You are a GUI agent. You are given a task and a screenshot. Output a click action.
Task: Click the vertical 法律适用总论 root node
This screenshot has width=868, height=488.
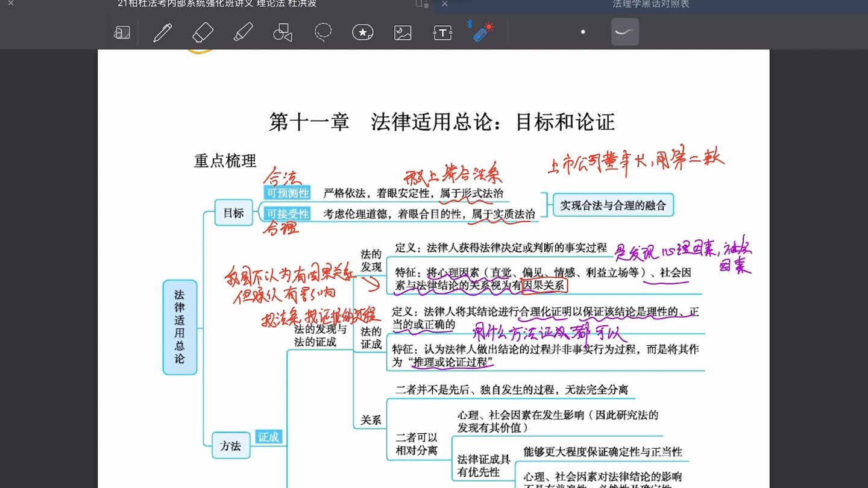(x=180, y=327)
